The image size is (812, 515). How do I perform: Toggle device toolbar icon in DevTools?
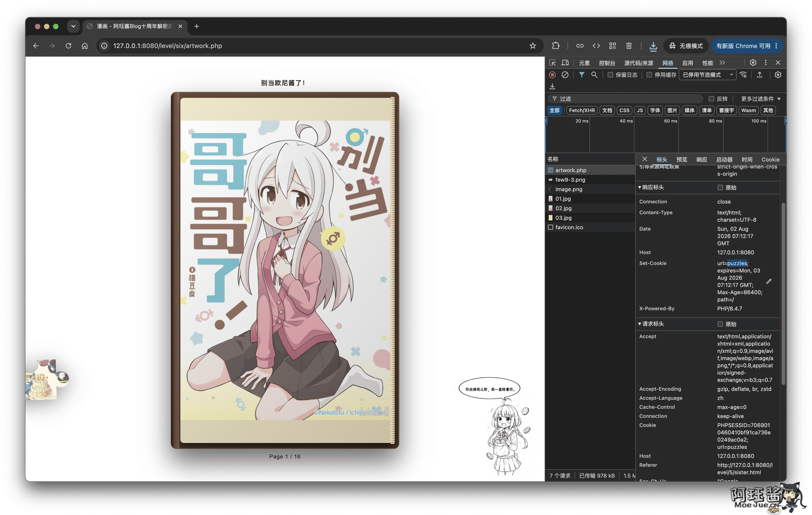pos(565,63)
